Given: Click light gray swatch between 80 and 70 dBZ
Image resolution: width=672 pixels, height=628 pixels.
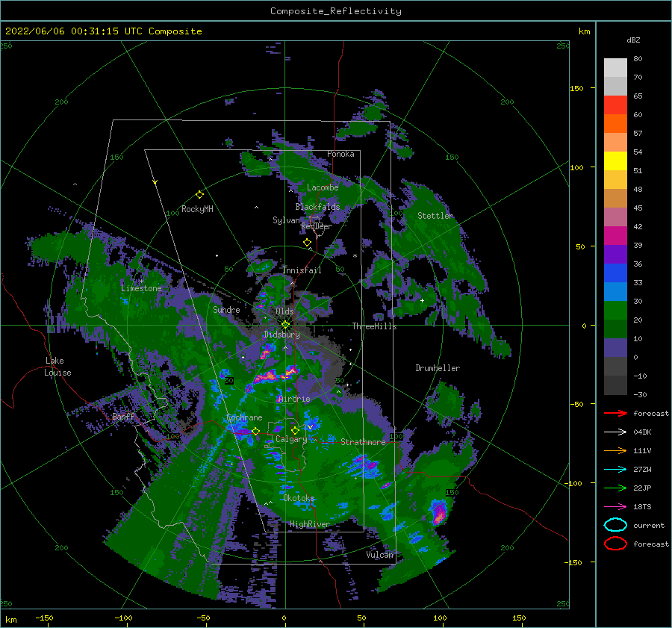Looking at the screenshot, I should pos(615,68).
